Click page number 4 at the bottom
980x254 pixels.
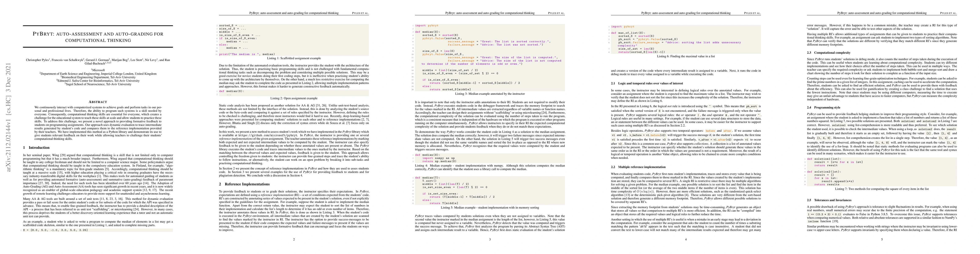click(685, 240)
